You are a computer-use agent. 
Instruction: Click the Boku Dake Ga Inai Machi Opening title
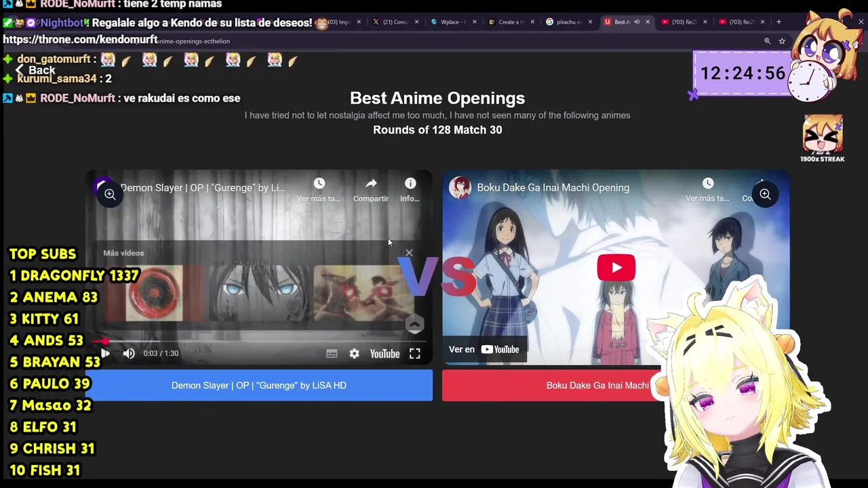pos(553,188)
